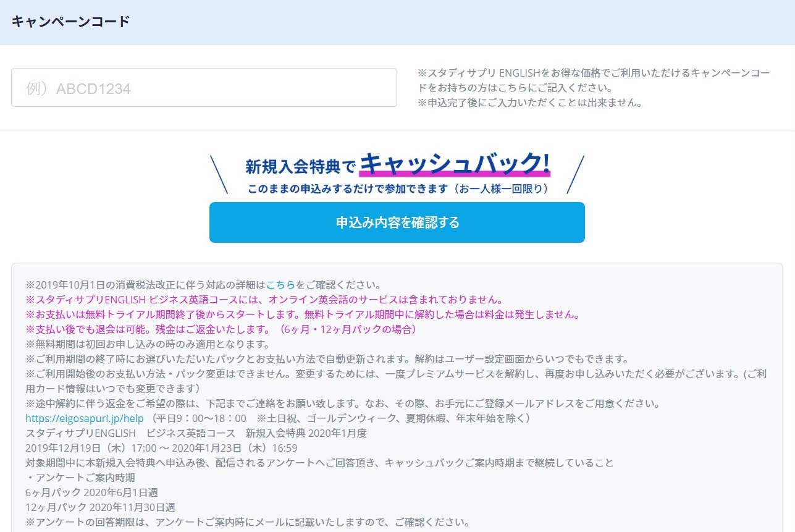Click the オンライン英会話 not included notice
Viewport: 795px width, 532px height.
pyautogui.click(x=265, y=300)
